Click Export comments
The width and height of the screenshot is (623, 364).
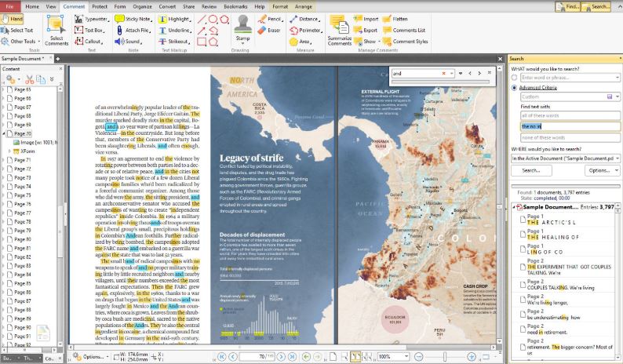[366, 30]
